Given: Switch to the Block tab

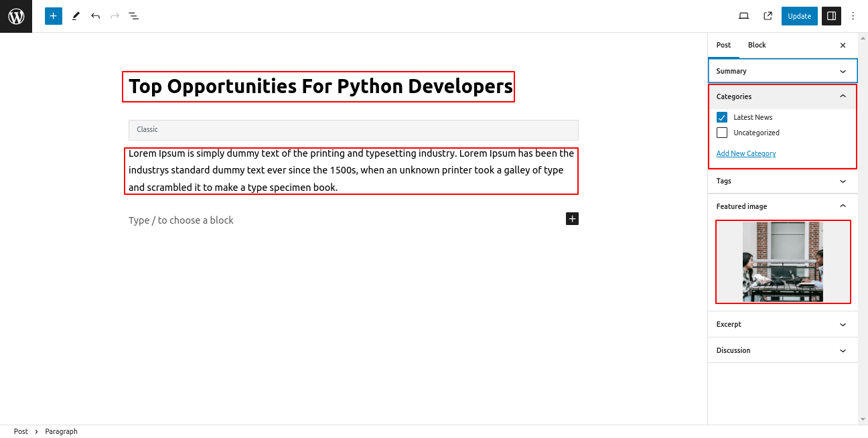Looking at the screenshot, I should pyautogui.click(x=757, y=45).
